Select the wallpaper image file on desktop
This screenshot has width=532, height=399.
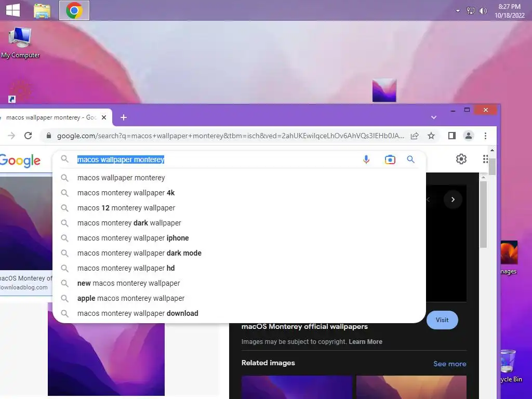click(384, 90)
